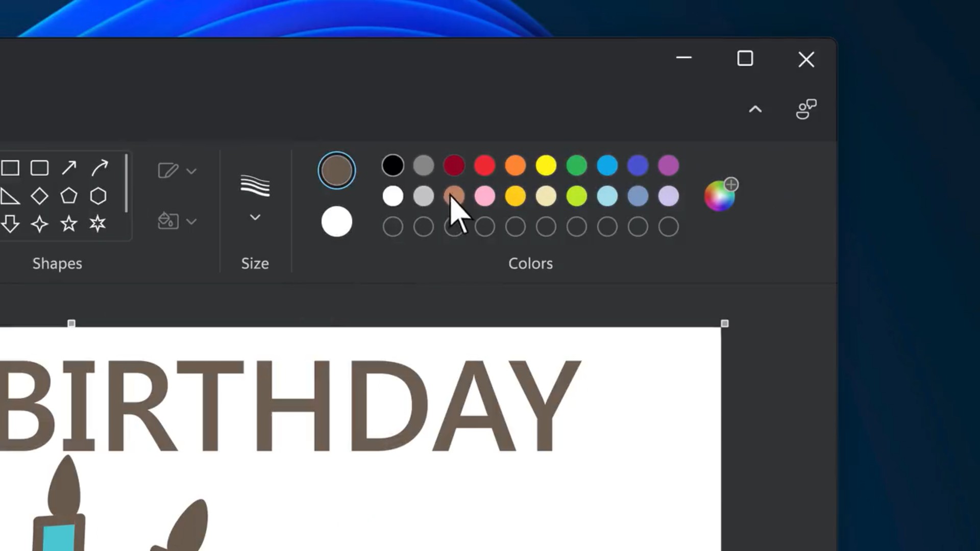Image resolution: width=980 pixels, height=551 pixels.
Task: Click the line size icon
Action: 255,186
